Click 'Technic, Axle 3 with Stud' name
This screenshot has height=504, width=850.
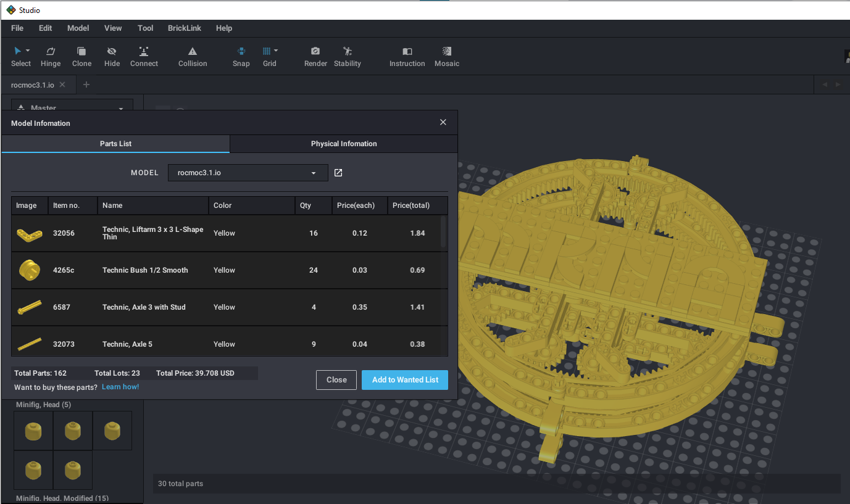(144, 307)
